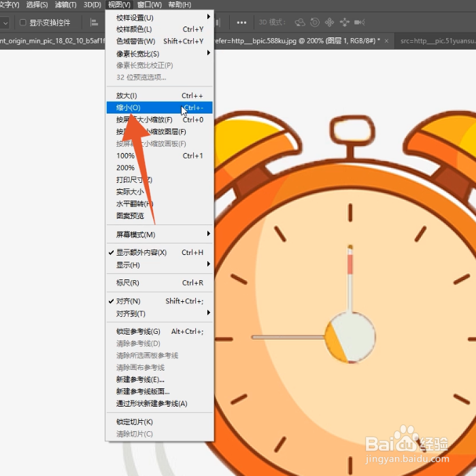Toggle the 显示变换控件 checkbox

22,22
